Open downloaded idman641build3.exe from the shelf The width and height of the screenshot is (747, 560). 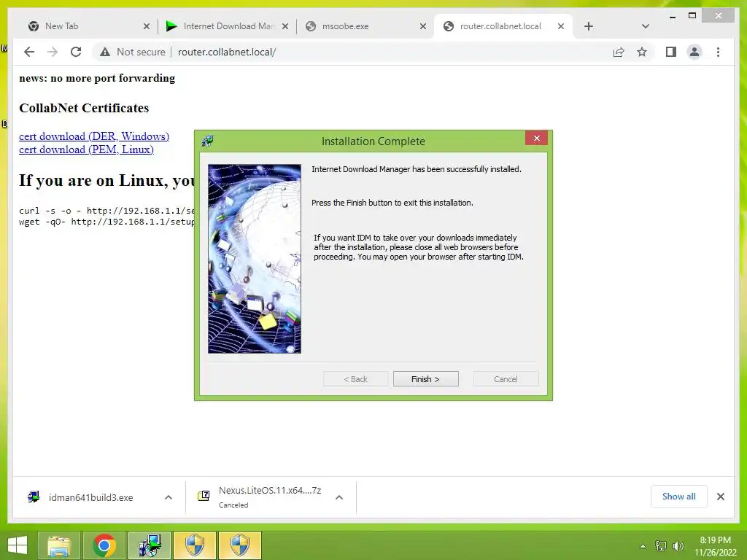(90, 497)
